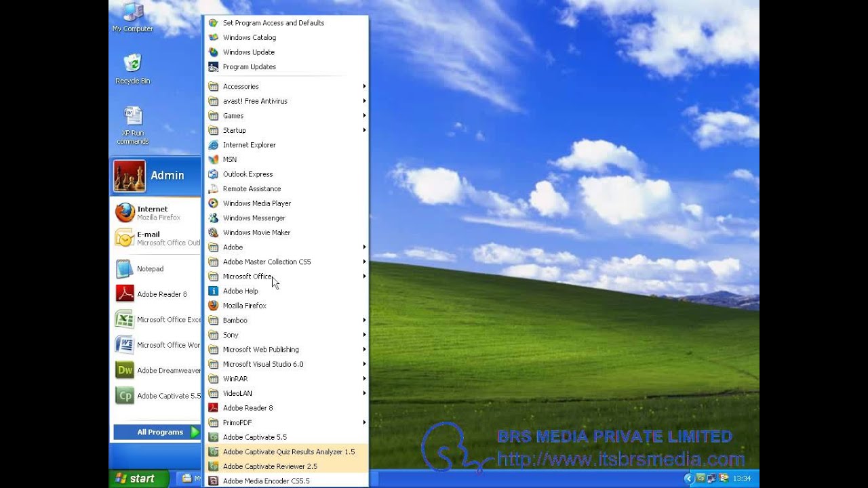868x488 pixels.
Task: Click the taskbar clock showing 13:34
Action: (x=741, y=479)
